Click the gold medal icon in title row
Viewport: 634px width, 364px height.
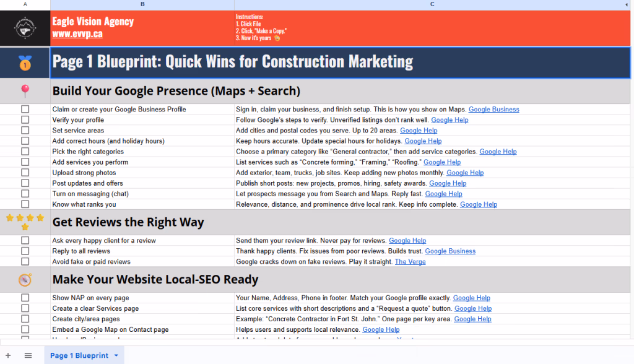point(25,63)
